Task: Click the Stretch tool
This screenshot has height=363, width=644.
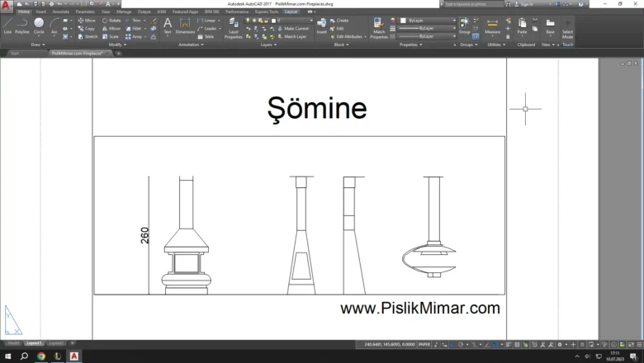Action: click(88, 36)
